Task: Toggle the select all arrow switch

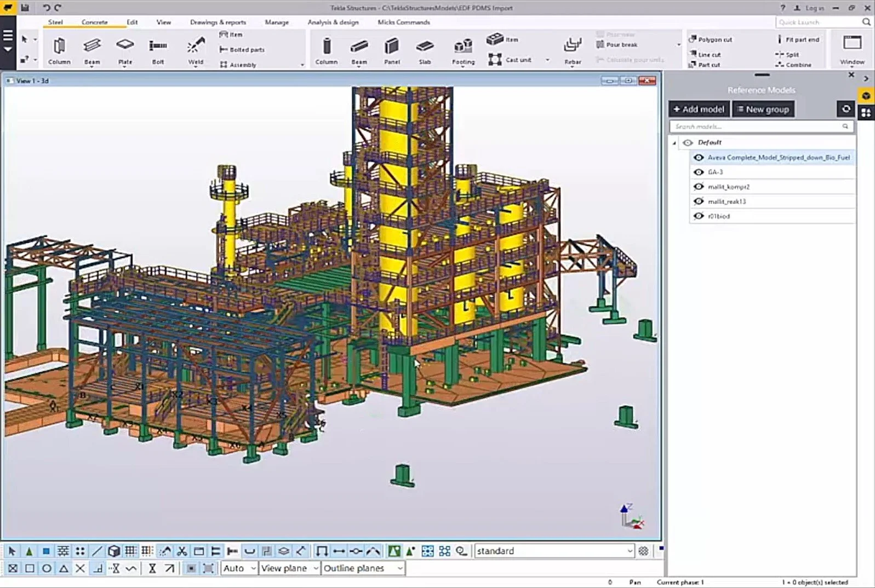Action: [x=12, y=551]
